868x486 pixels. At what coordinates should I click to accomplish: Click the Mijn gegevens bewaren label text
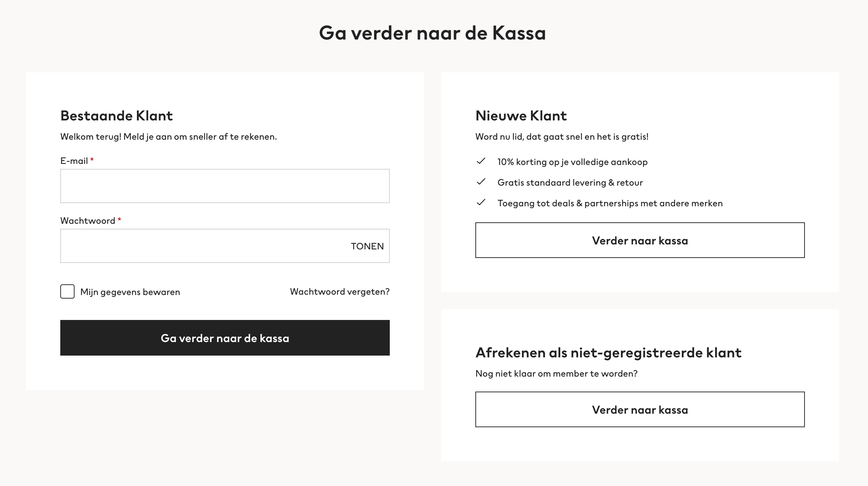click(130, 292)
